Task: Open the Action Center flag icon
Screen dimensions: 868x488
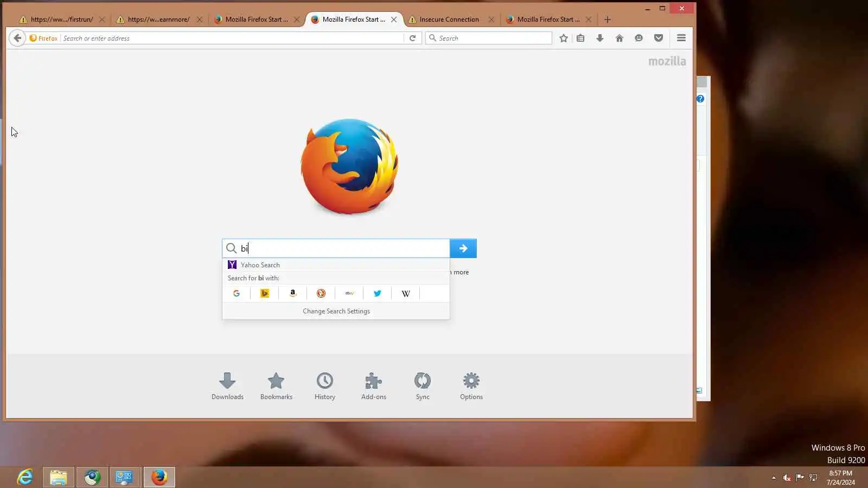Action: click(x=800, y=478)
